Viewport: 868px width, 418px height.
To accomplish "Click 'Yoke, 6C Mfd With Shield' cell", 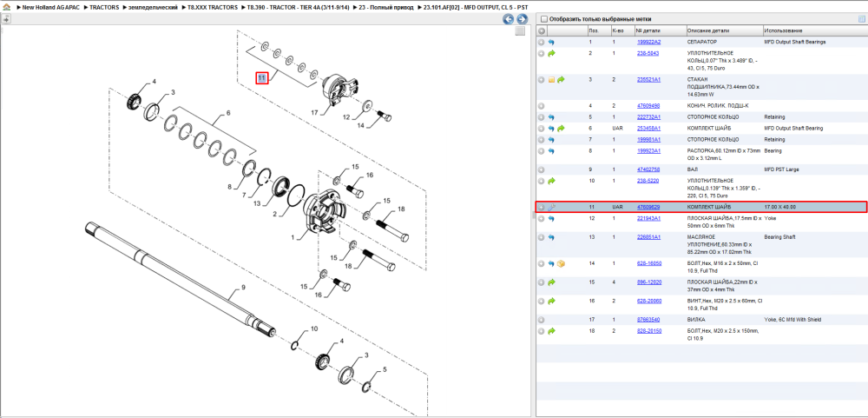I will 792,320.
